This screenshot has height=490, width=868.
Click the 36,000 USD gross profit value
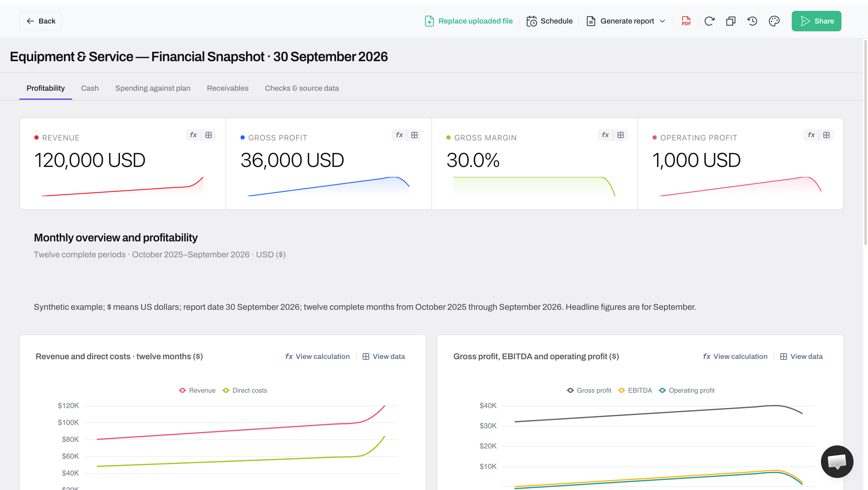(x=292, y=160)
